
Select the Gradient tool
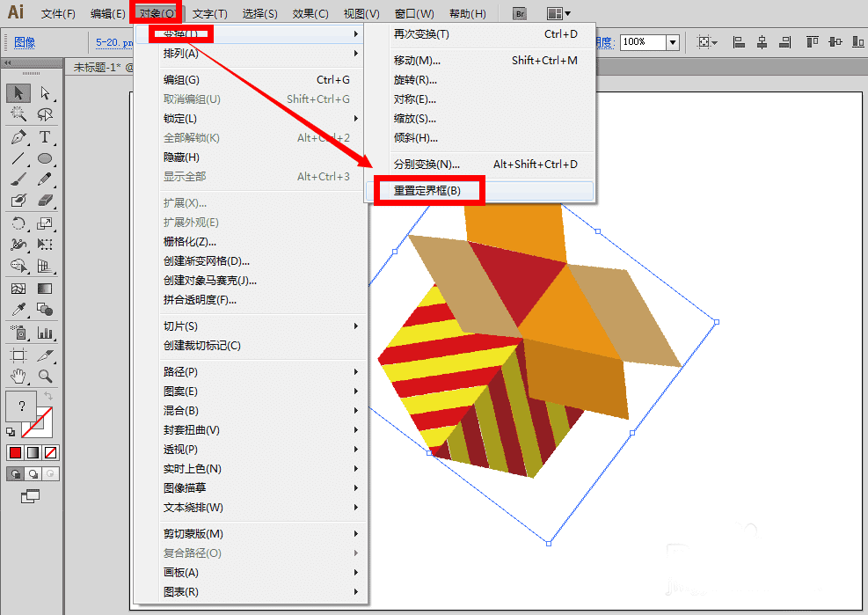(x=45, y=288)
